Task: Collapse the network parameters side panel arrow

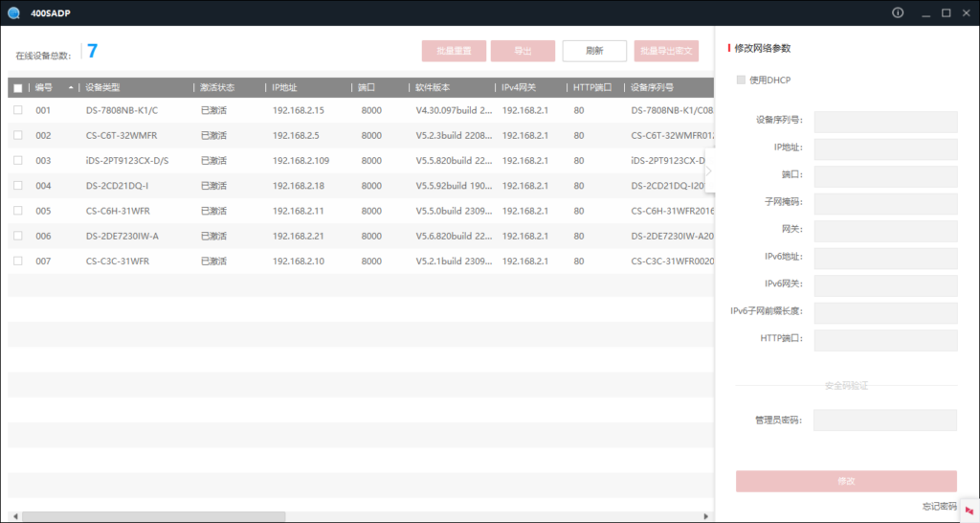Action: (709, 171)
